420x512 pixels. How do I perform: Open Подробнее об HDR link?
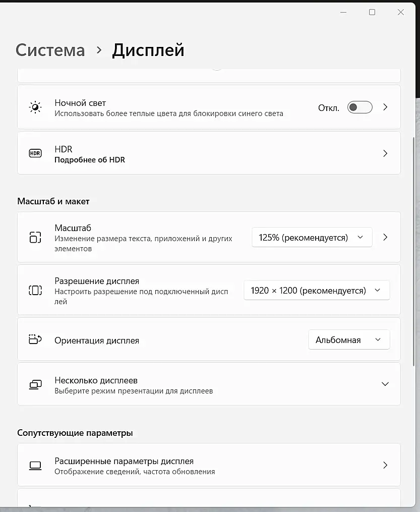point(90,160)
